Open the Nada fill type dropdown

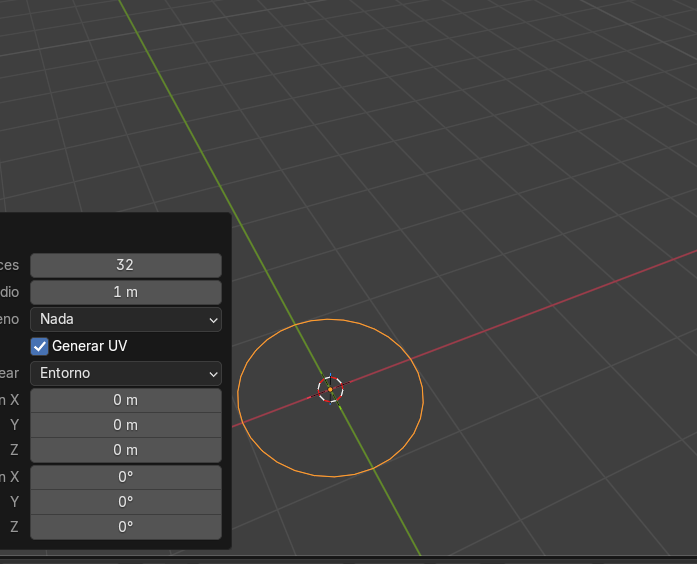pyautogui.click(x=126, y=319)
